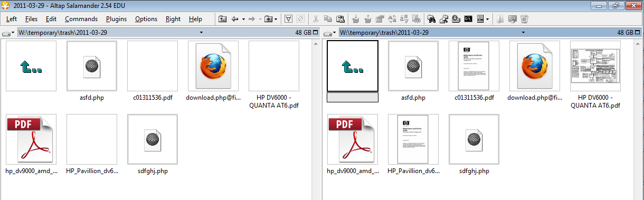The width and height of the screenshot is (644, 200).
Task: Open the forward history dropdown arrow
Action: (260, 19)
